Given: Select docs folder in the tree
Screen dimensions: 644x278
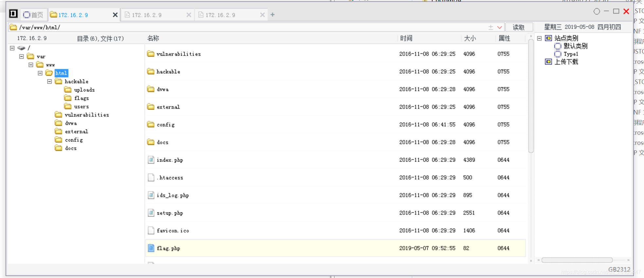Looking at the screenshot, I should 71,148.
